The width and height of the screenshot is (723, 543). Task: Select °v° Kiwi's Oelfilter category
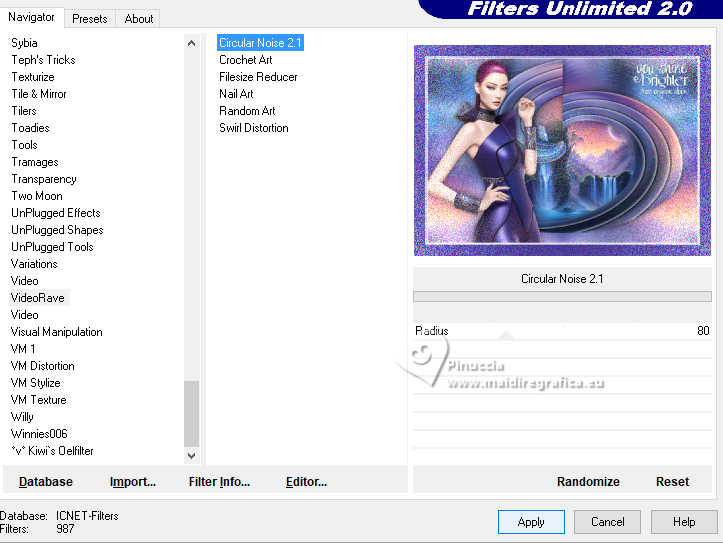[x=53, y=451]
